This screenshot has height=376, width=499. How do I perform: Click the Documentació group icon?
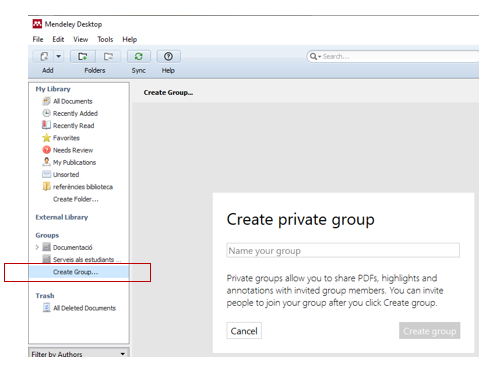pyautogui.click(x=47, y=247)
